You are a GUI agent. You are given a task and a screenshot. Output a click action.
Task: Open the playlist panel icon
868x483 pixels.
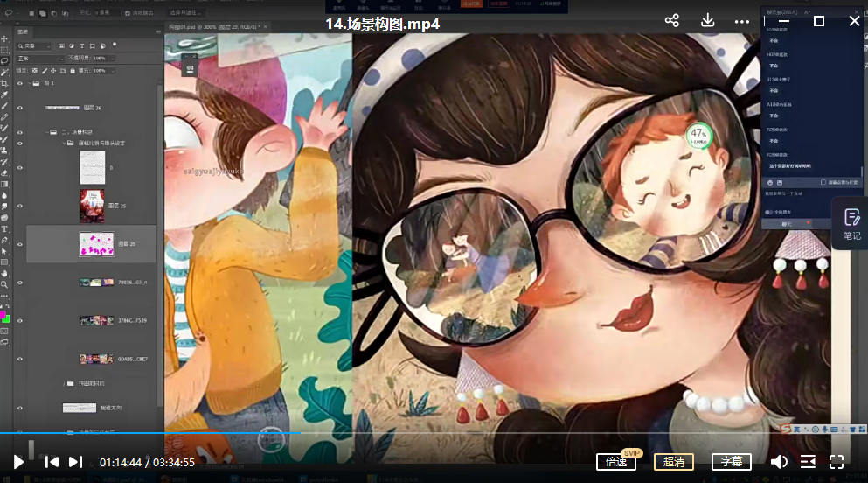point(808,462)
